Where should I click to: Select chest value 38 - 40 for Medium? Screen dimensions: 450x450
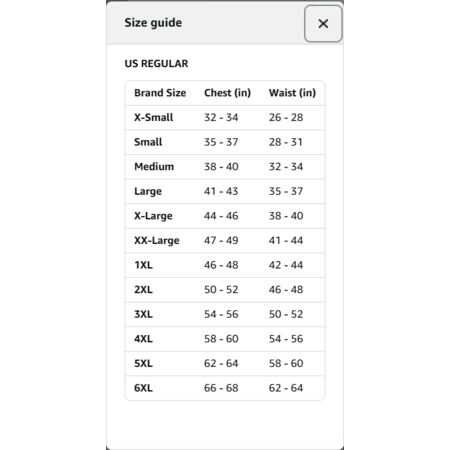point(221,166)
